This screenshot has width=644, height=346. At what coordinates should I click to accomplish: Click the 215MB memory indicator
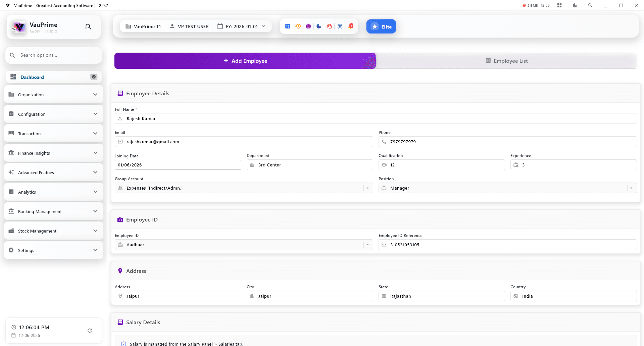click(x=530, y=5)
